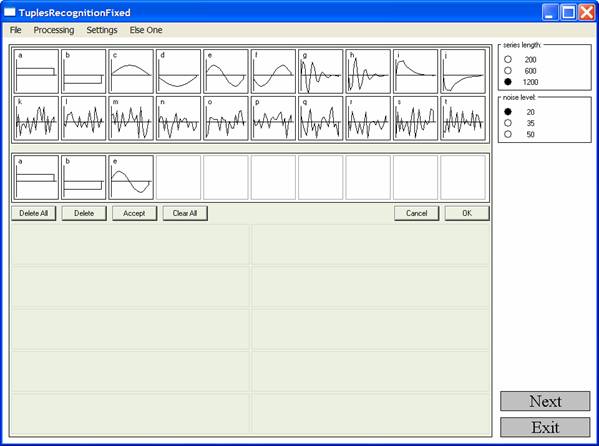The image size is (599, 446).
Task: Open the Processing menu
Action: (54, 30)
